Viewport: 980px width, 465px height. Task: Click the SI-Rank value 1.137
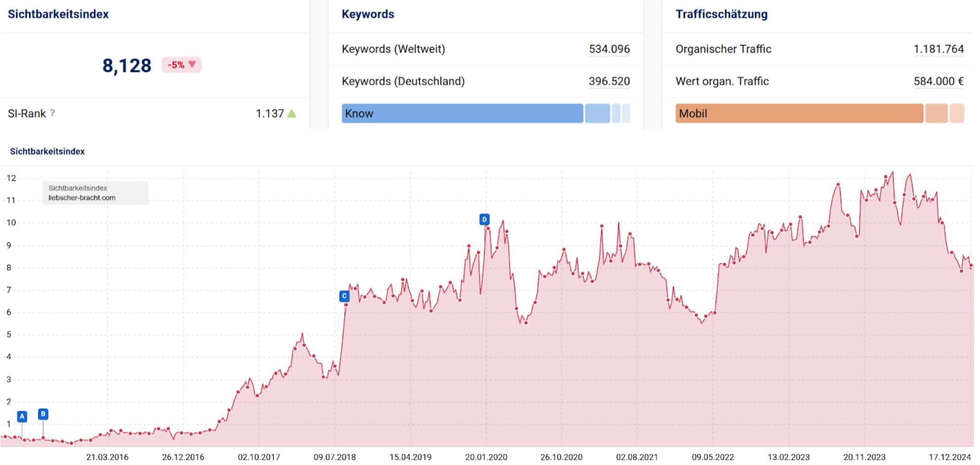click(x=270, y=113)
